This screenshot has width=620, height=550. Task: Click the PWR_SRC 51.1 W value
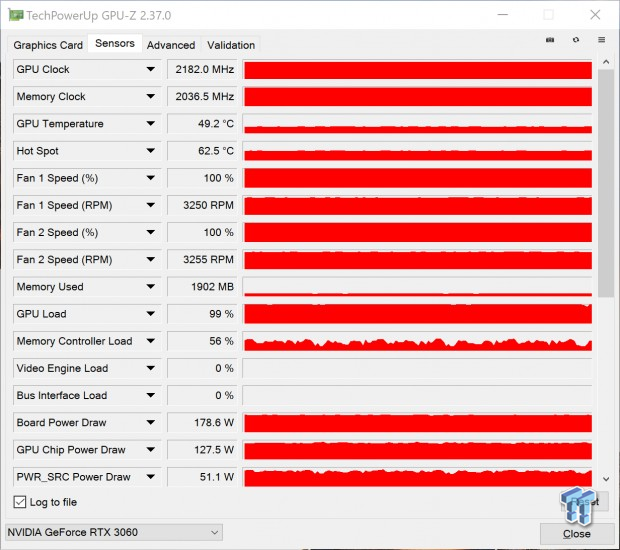point(202,477)
